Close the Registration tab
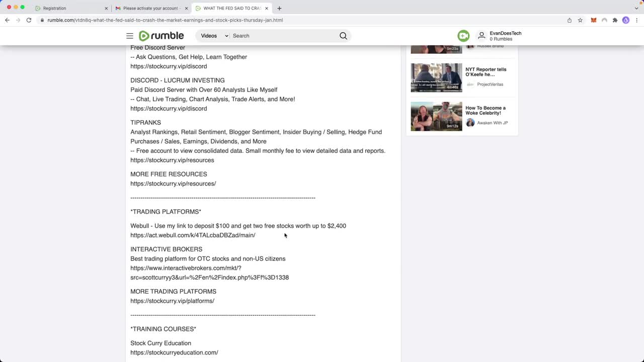The image size is (644, 362). tap(106, 8)
